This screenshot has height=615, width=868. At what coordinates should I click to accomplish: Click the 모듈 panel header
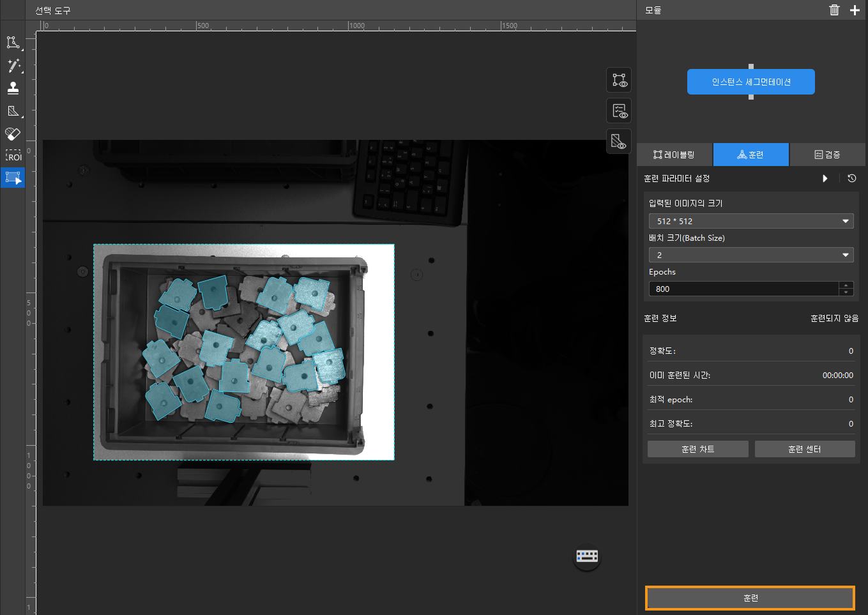(x=653, y=10)
